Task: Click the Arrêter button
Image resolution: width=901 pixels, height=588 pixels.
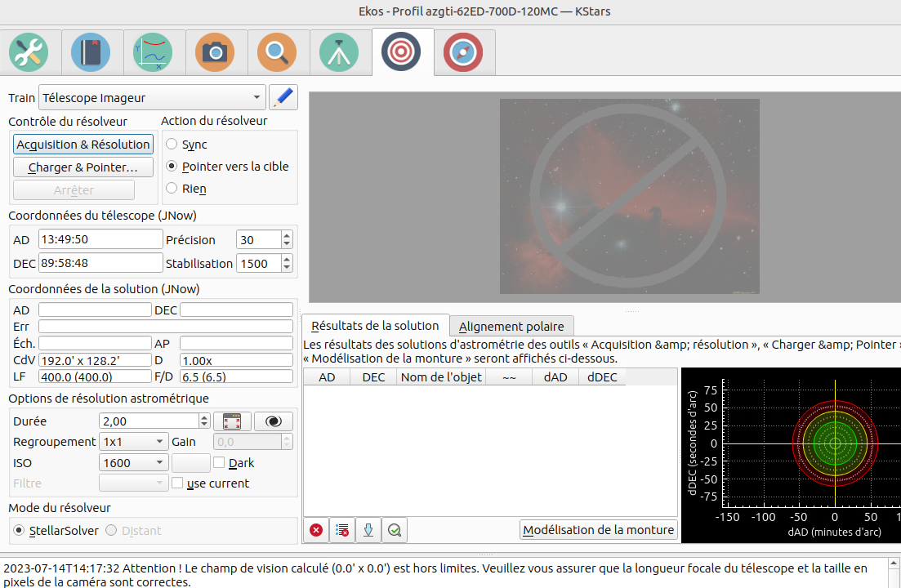Action: (74, 190)
